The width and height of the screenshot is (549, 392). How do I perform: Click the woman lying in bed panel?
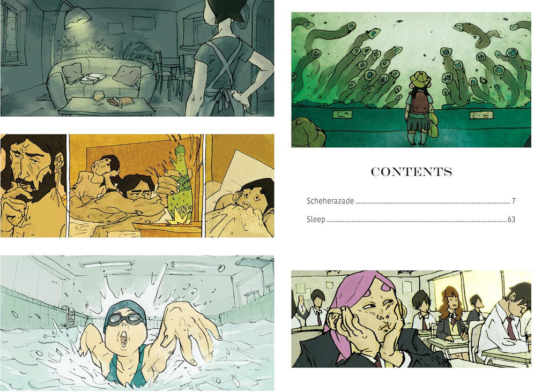(240, 186)
